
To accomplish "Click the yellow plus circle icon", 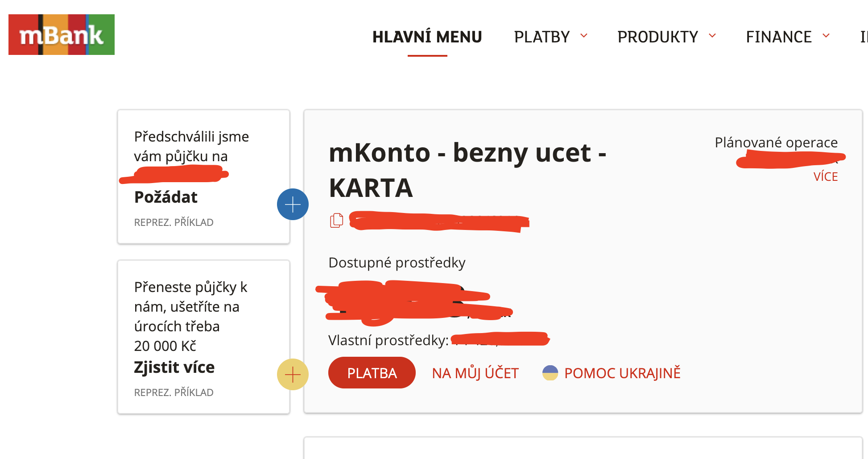I will coord(293,374).
